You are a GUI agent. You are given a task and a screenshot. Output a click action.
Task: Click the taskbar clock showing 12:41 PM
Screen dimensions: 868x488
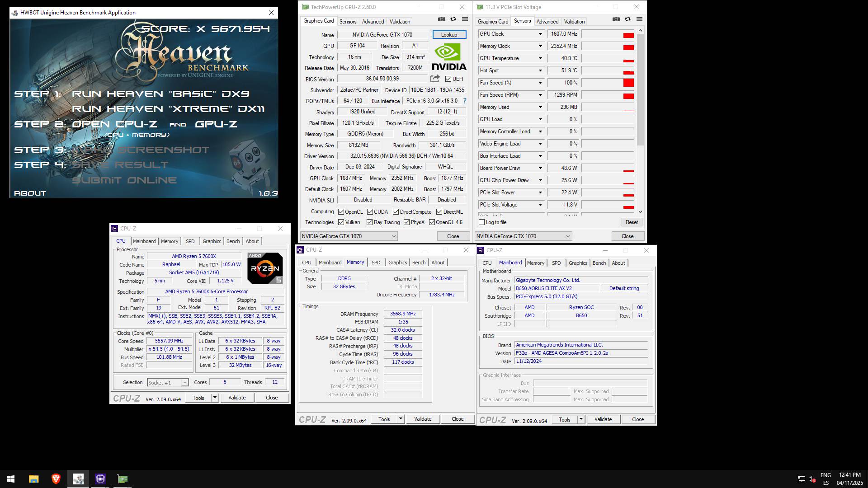849,479
